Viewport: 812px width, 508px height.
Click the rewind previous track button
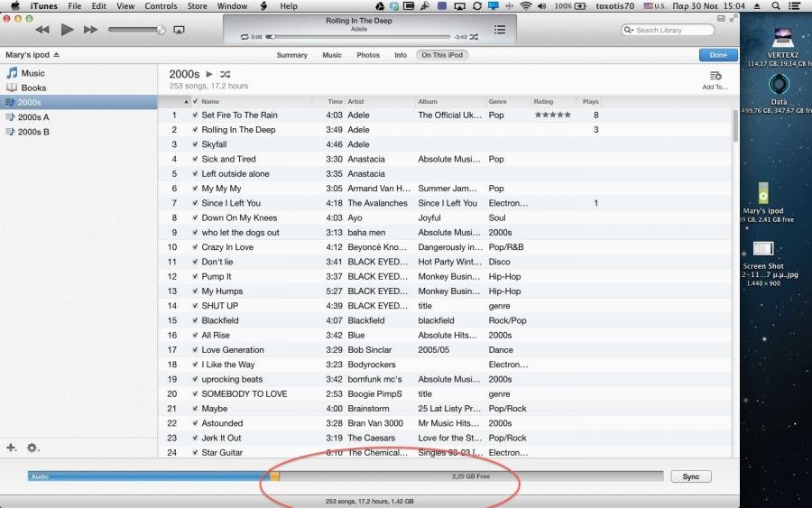[x=42, y=30]
